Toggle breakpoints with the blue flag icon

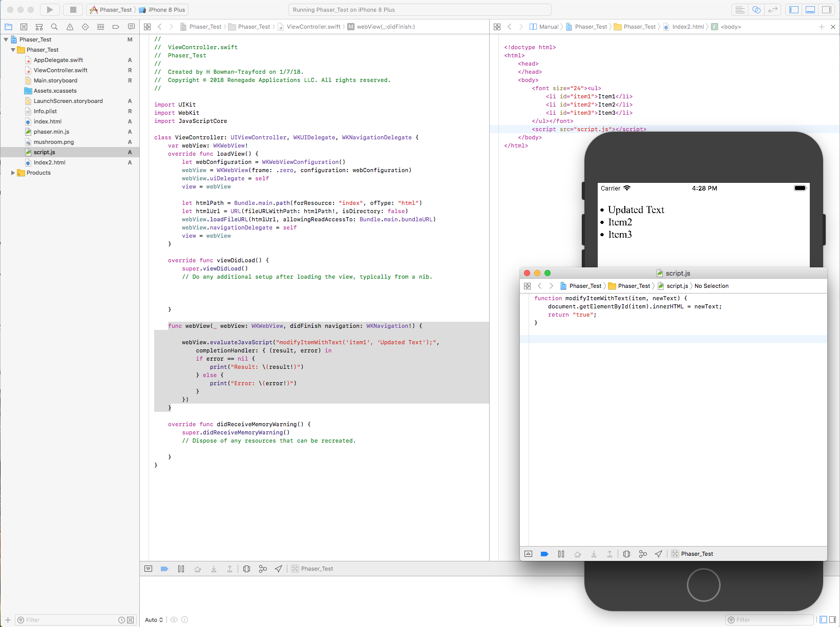click(164, 569)
